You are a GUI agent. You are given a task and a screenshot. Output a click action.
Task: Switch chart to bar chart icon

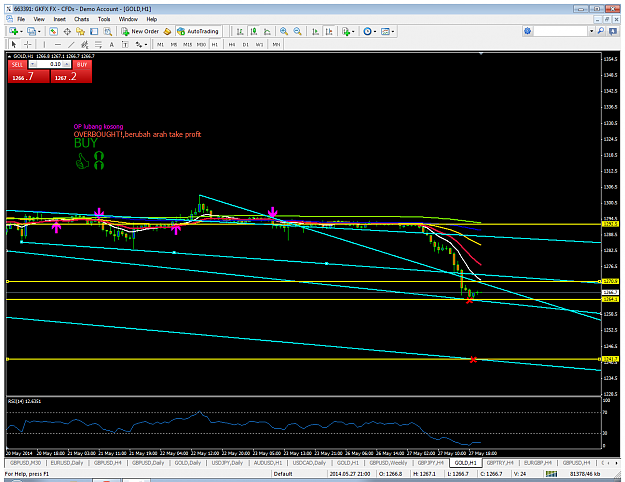pos(240,31)
